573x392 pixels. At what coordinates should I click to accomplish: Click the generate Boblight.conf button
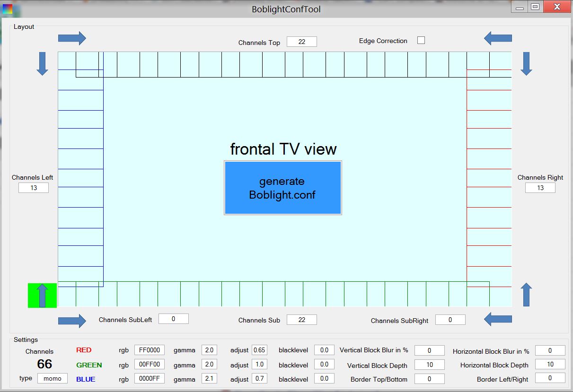283,188
